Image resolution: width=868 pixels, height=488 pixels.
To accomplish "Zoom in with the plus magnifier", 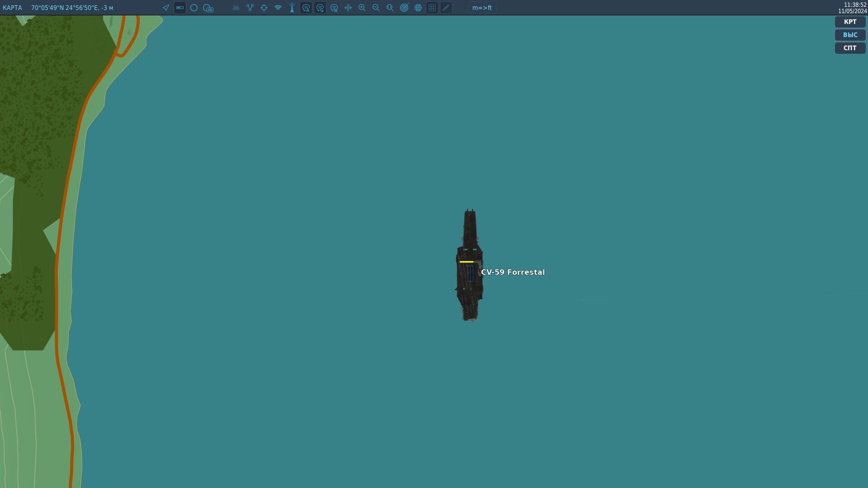I will [x=362, y=8].
